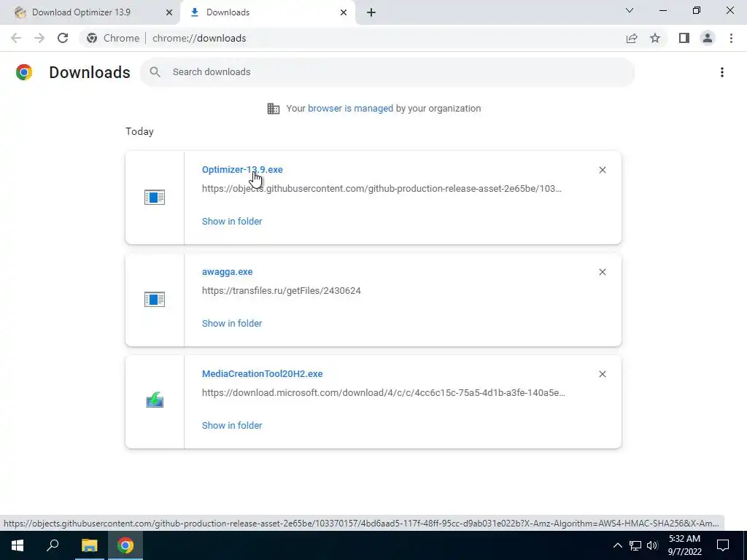This screenshot has width=747, height=560.
Task: Open the awagga.exe file link
Action: [228, 272]
